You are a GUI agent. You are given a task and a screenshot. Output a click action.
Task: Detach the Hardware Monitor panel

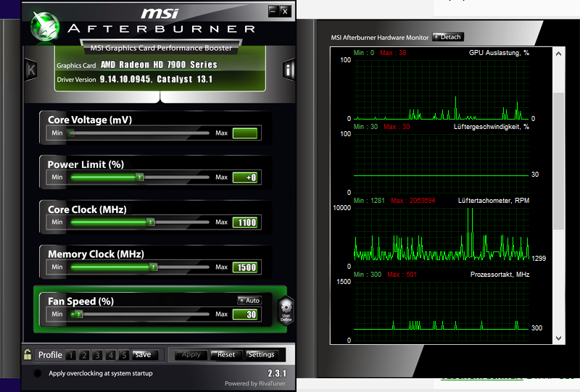[x=447, y=37]
